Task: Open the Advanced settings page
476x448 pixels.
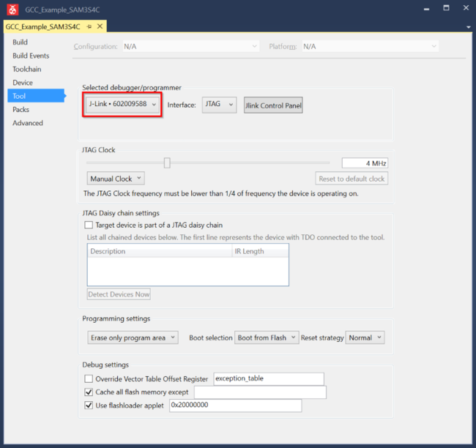Action: [x=28, y=123]
